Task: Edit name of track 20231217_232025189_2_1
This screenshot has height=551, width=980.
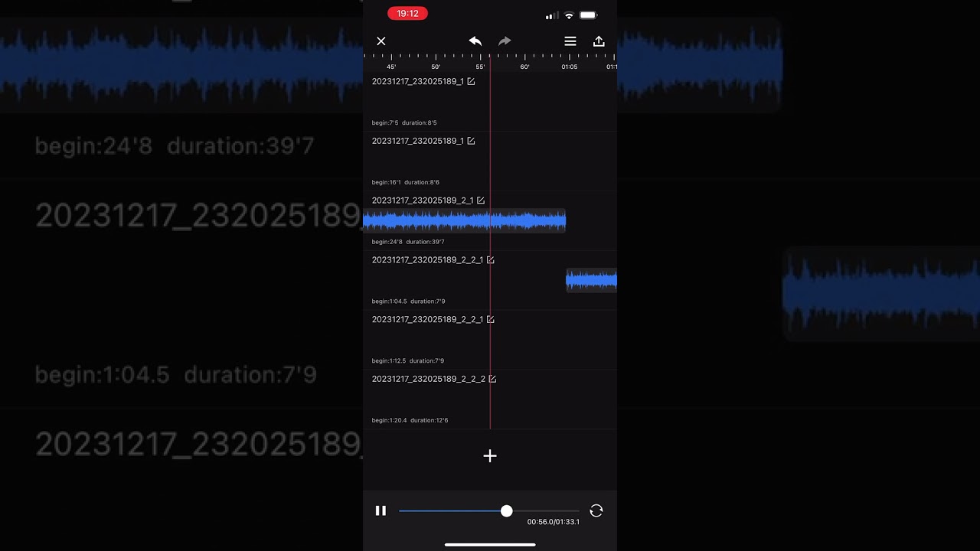Action: [x=481, y=201]
